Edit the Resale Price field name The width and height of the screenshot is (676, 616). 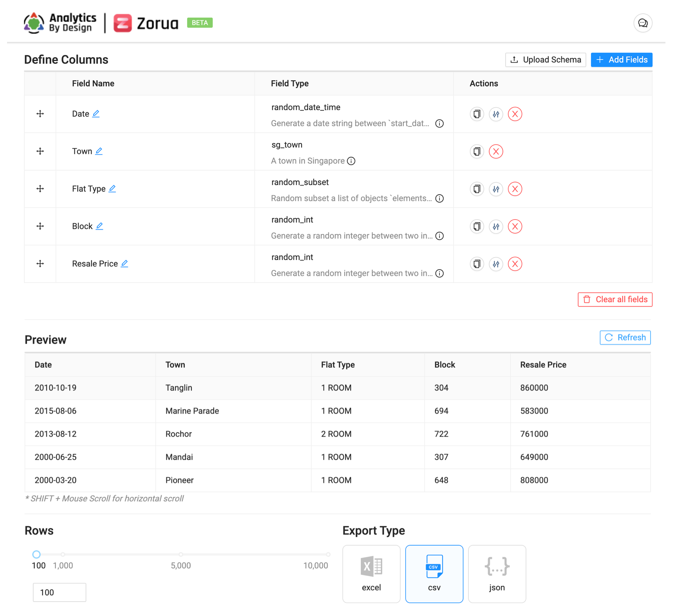[x=125, y=264]
